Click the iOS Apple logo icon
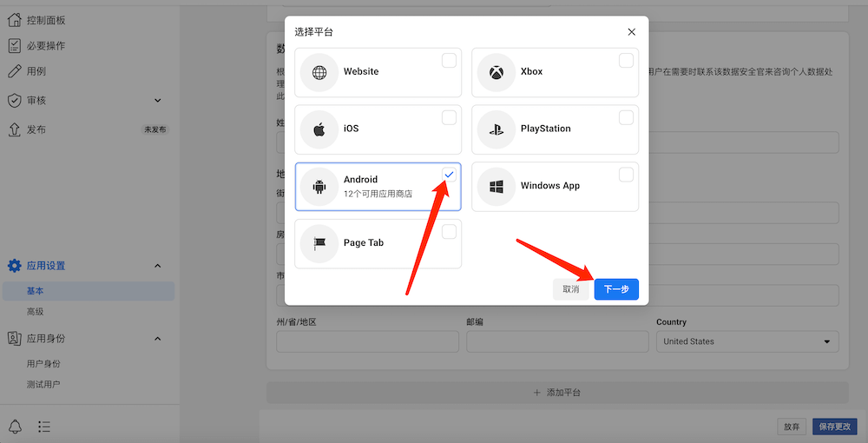Viewport: 868px width, 443px height. tap(319, 129)
